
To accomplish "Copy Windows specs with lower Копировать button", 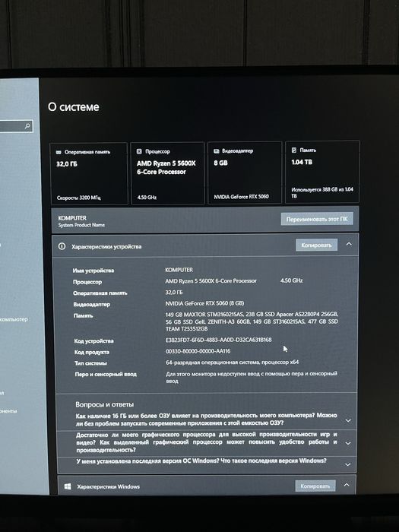I will (315, 486).
